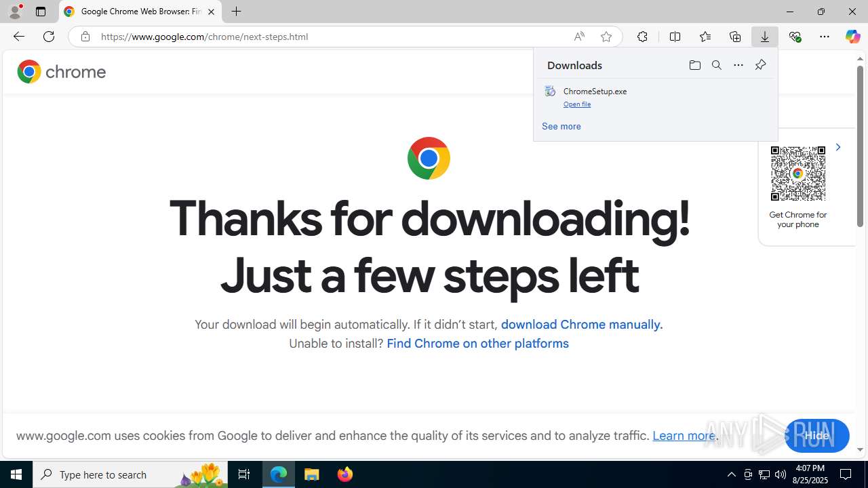Open Find Chrome on other platforms link
The width and height of the screenshot is (868, 488).
coord(477,344)
